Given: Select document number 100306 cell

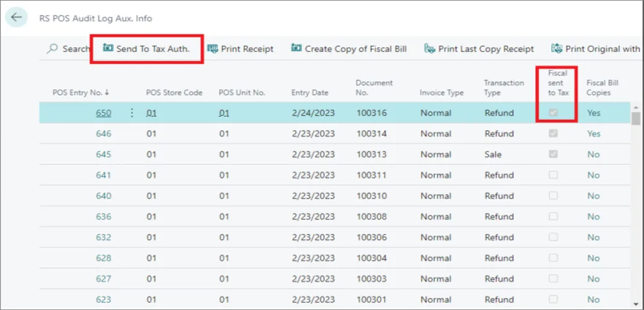Looking at the screenshot, I should pyautogui.click(x=371, y=237).
